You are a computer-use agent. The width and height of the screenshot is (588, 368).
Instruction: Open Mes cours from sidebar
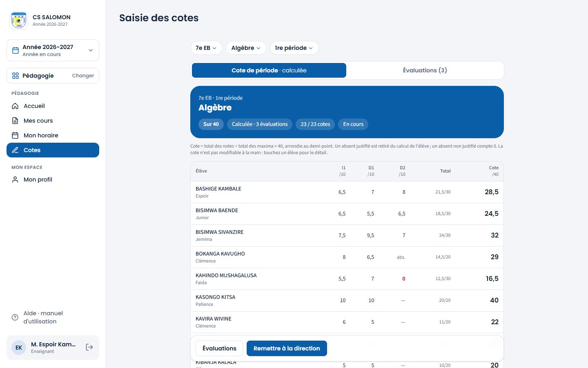pos(53,121)
